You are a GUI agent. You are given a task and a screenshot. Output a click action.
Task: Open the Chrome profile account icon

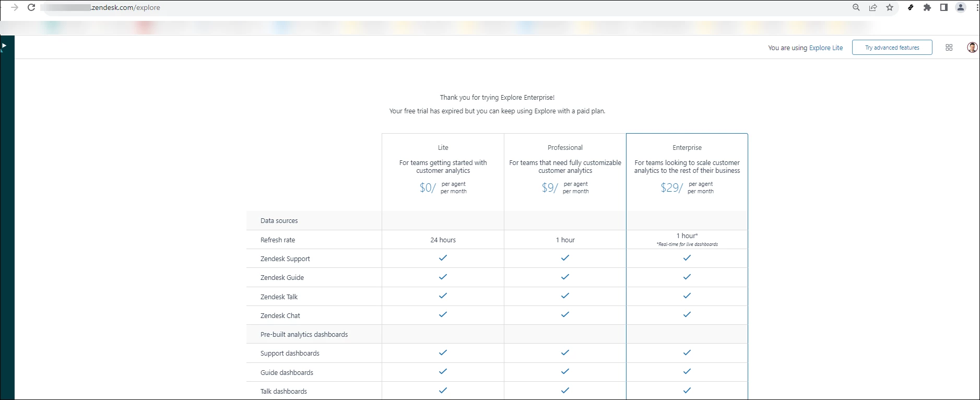961,8
